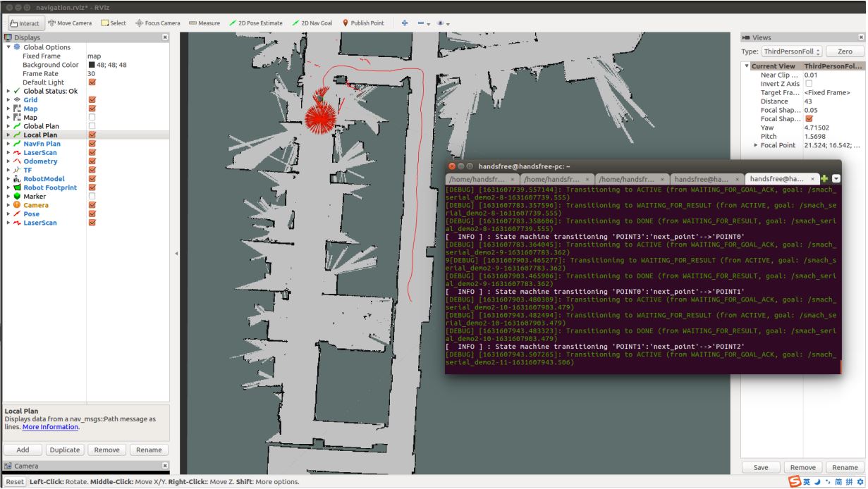
Task: Uncheck the RobotModel display
Action: click(92, 179)
